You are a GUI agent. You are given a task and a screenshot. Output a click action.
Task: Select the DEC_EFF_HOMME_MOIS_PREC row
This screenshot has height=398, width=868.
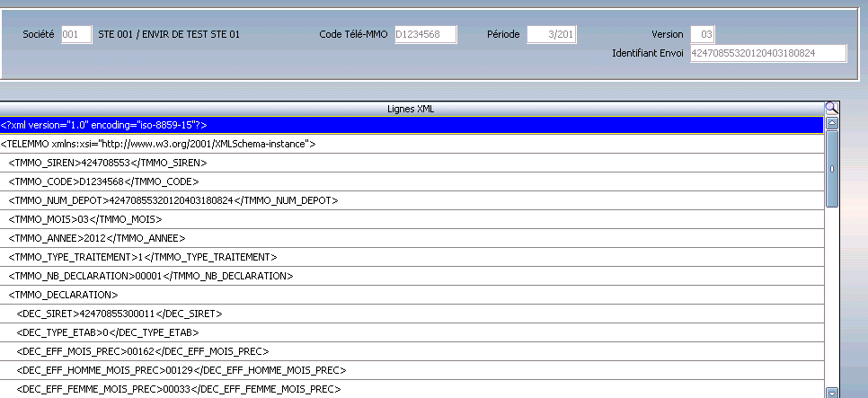click(x=412, y=370)
